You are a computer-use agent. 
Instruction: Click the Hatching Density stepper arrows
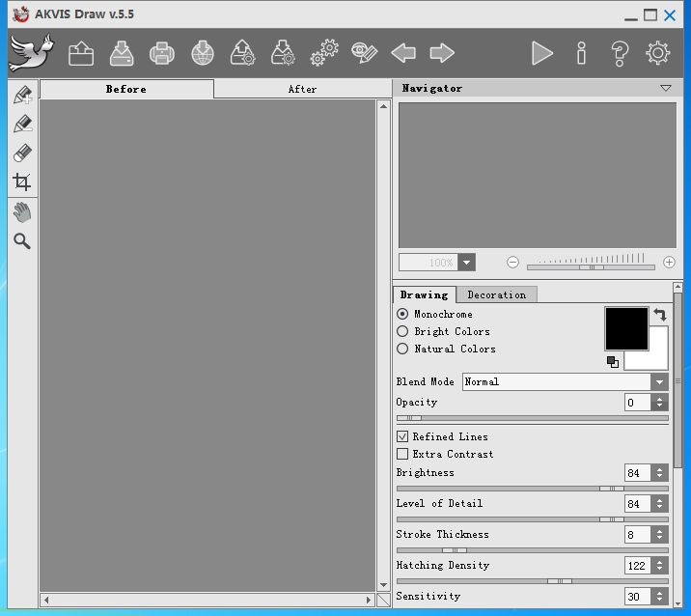[x=659, y=566]
